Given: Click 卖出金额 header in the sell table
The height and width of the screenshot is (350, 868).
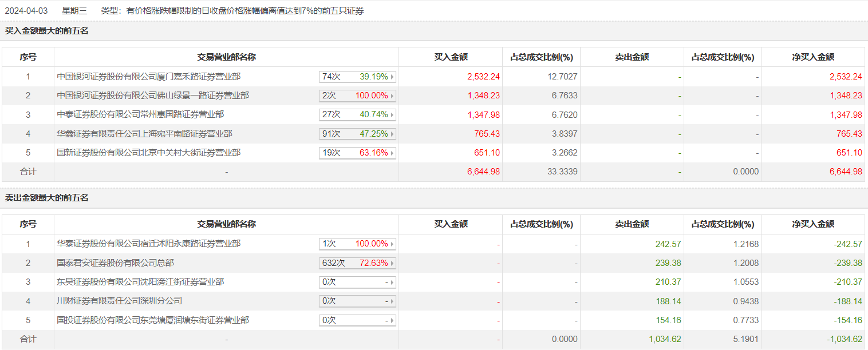Looking at the screenshot, I should (632, 225).
